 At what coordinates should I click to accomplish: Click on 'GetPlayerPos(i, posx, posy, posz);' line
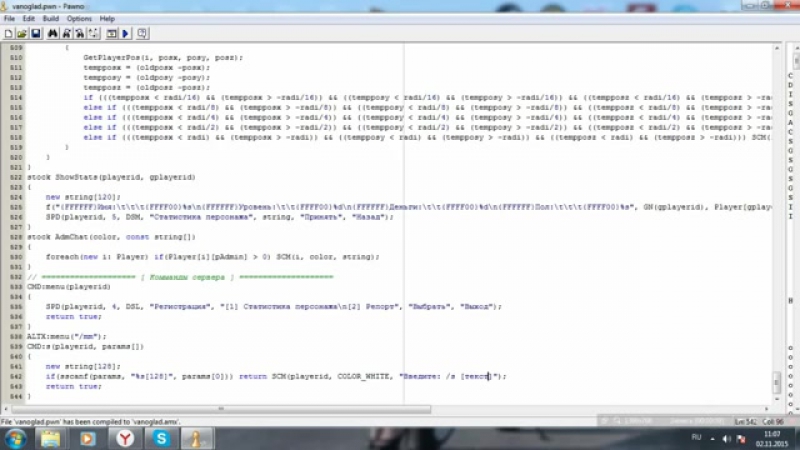point(163,58)
